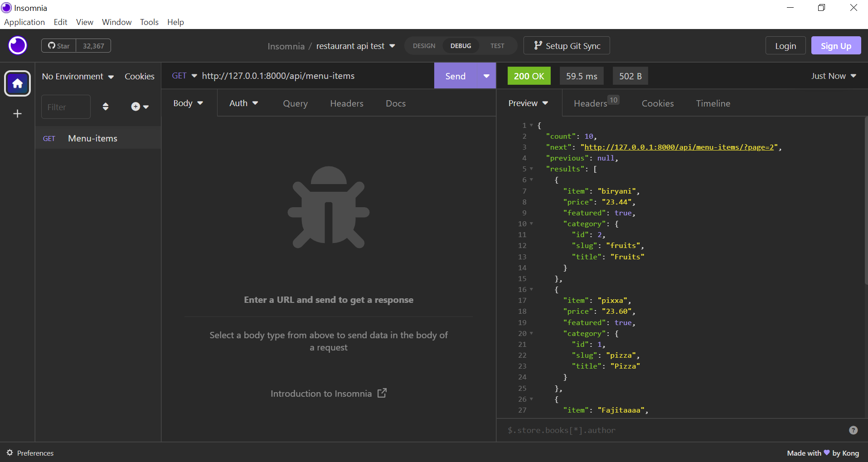Viewport: 868px width, 462px height.
Task: Click the Insomnia purple logo icon
Action: click(18, 46)
